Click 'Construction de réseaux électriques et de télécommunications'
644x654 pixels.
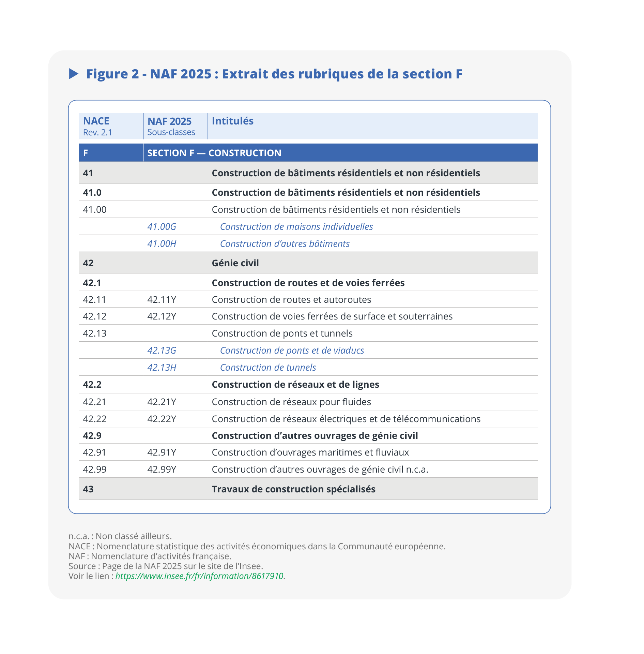(346, 419)
